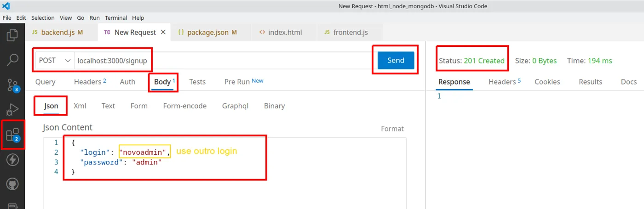The image size is (644, 209).
Task: Click the Size 0 Bytes text
Action: click(x=535, y=61)
